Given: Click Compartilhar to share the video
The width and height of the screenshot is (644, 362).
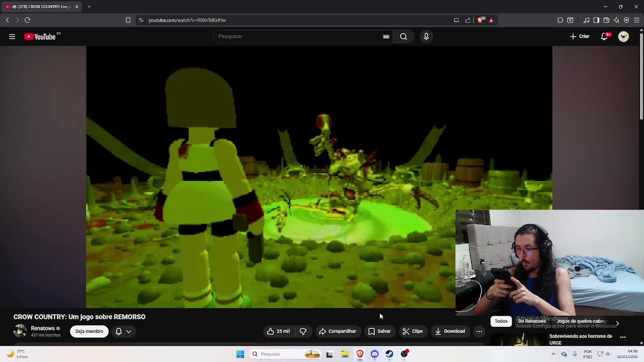Looking at the screenshot, I should tap(337, 331).
